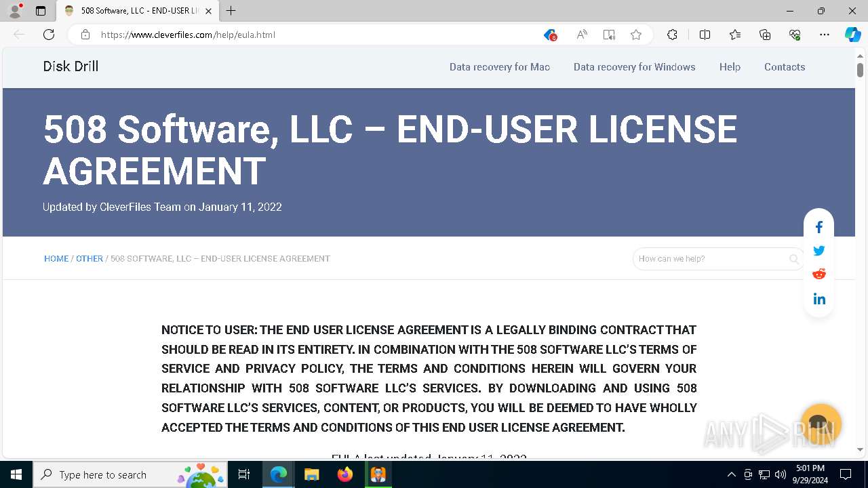Open Data recovery for Windows menu
868x488 pixels.
pos(635,67)
